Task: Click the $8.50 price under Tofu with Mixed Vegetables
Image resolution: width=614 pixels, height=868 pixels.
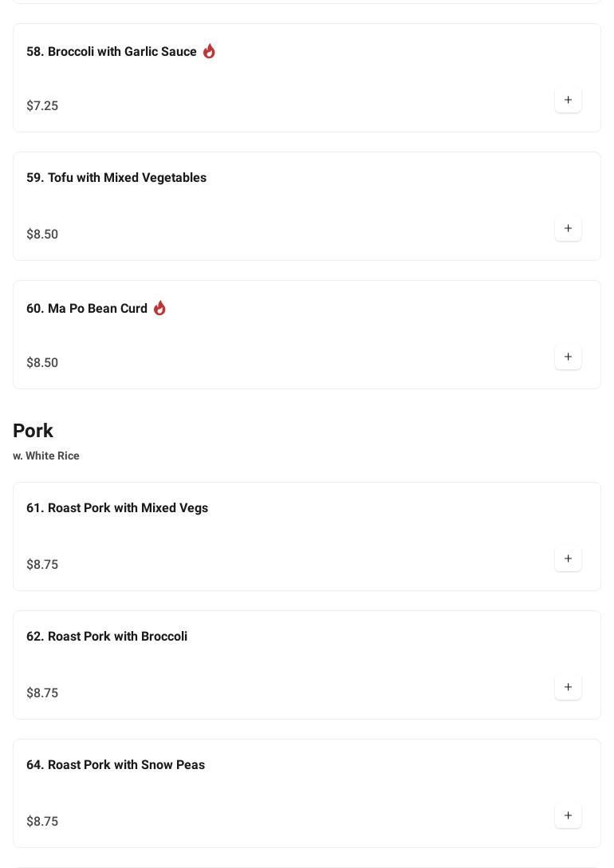Action: pyautogui.click(x=42, y=235)
